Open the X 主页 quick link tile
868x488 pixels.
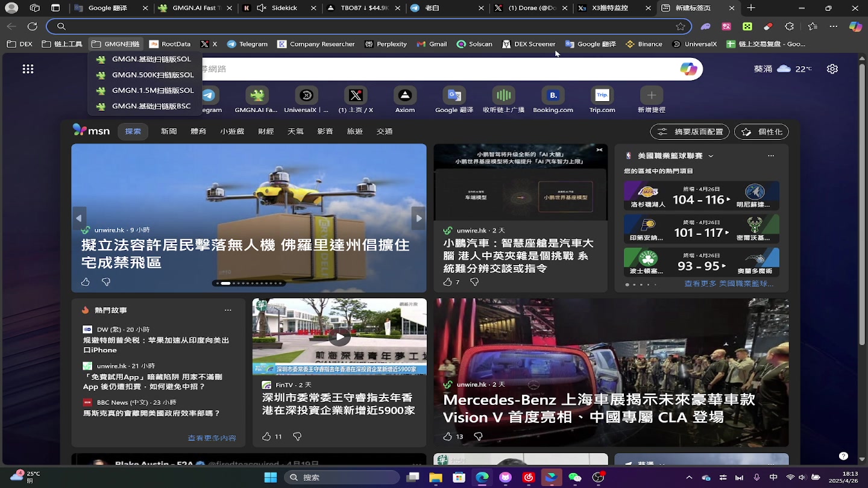pyautogui.click(x=356, y=99)
